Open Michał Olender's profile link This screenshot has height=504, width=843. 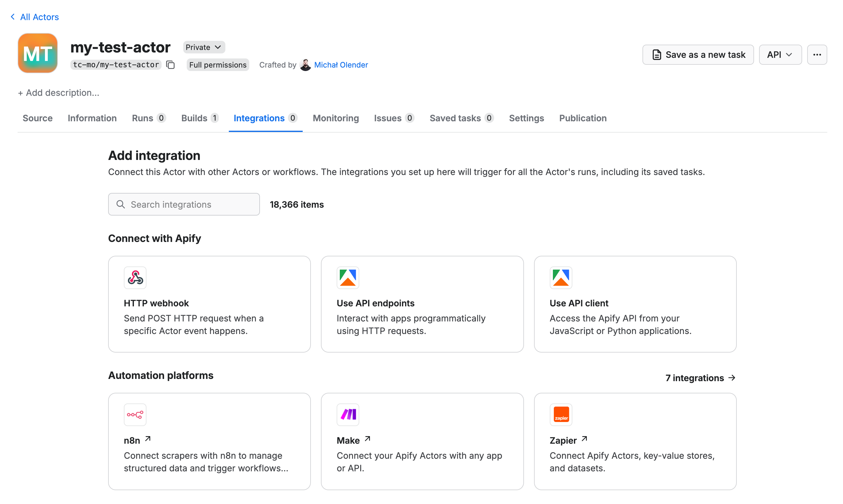coord(341,64)
